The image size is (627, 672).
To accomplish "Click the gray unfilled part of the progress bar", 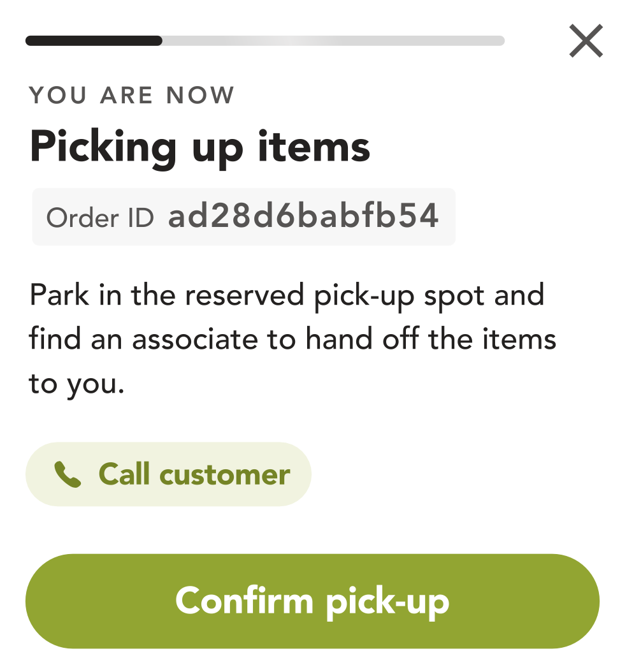I will coord(333,41).
